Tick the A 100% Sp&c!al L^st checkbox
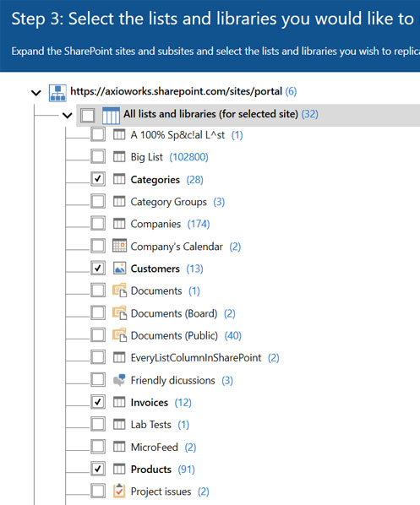Screen dimensions: 420x505 [98, 134]
